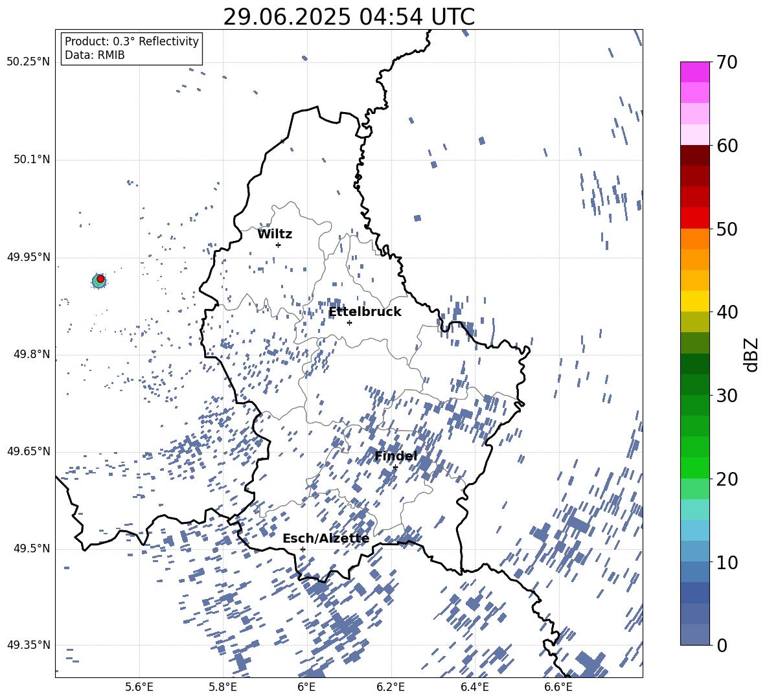Click the '29.06.2025 04:54 UTC' title text
Viewport: 767px width, 700px height.
tap(349, 17)
